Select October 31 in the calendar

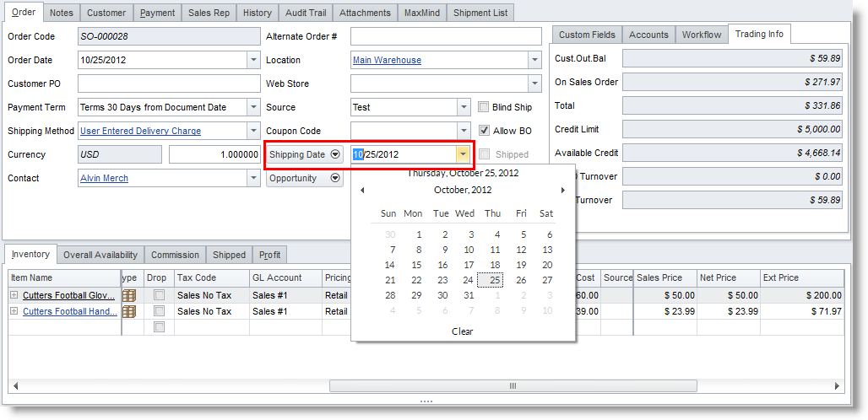[469, 296]
